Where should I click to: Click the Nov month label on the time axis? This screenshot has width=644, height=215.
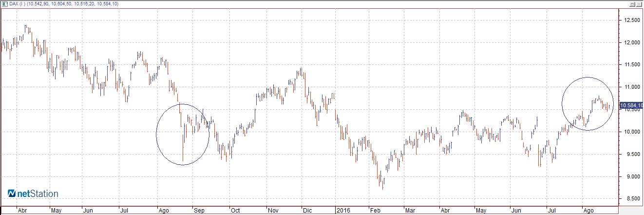(x=272, y=211)
